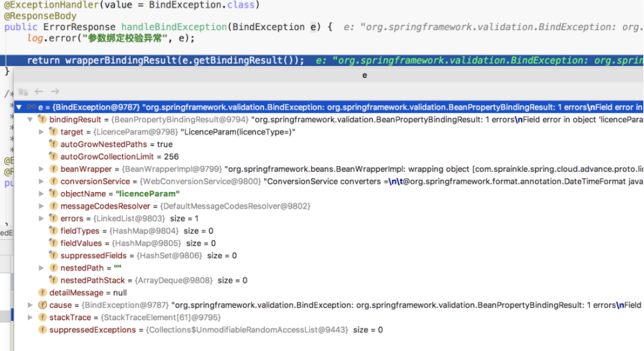Viewport: 644px width, 351px height.
Task: Click field icon of messageCodesResolver
Action: pos(54,206)
